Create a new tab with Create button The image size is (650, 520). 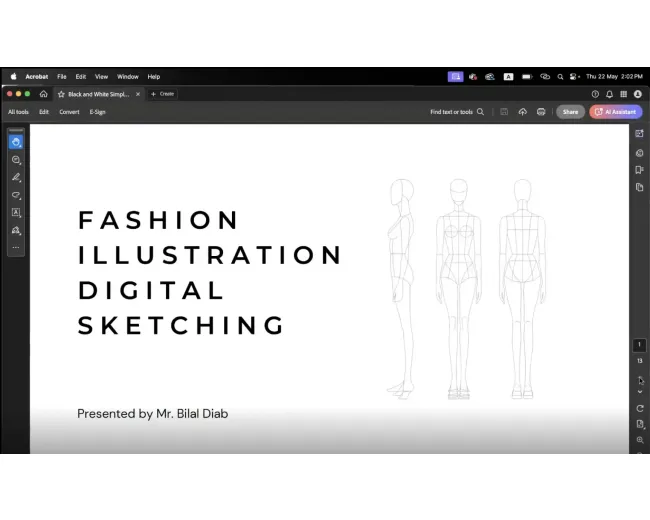pyautogui.click(x=162, y=94)
